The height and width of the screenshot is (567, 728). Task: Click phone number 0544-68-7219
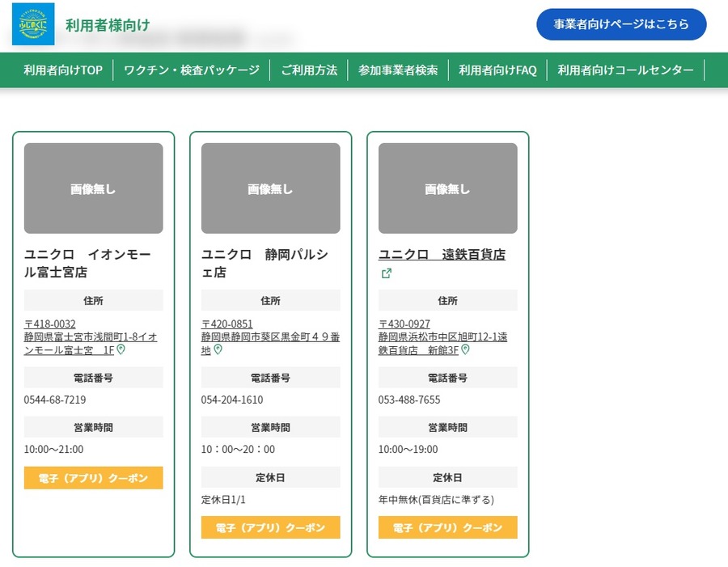55,400
